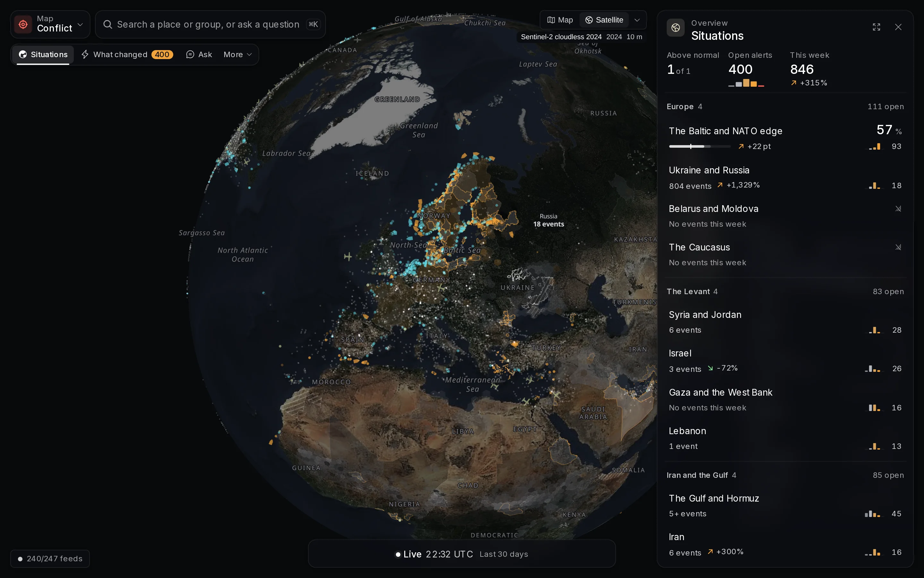This screenshot has width=924, height=578.
Task: Click the Russia 18 events map label
Action: [x=548, y=220]
